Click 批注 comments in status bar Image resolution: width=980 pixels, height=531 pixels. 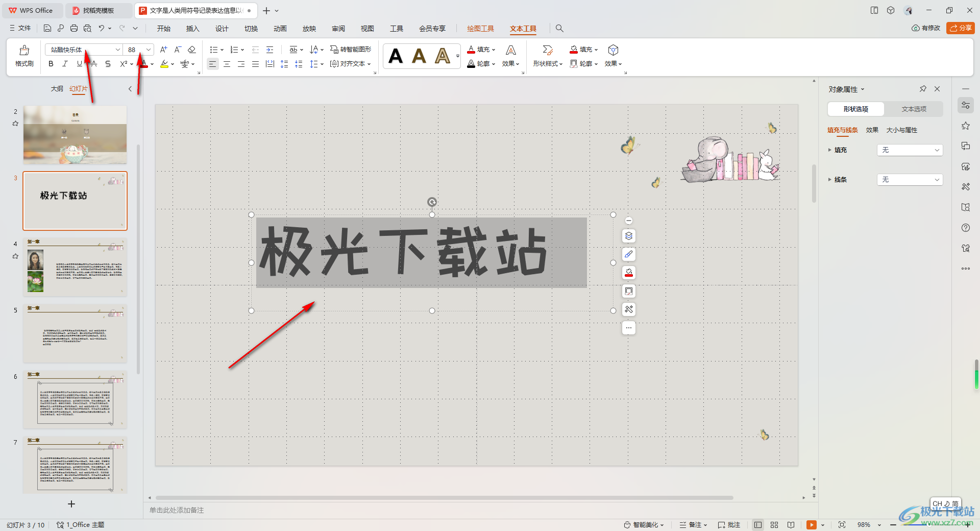tap(729, 525)
